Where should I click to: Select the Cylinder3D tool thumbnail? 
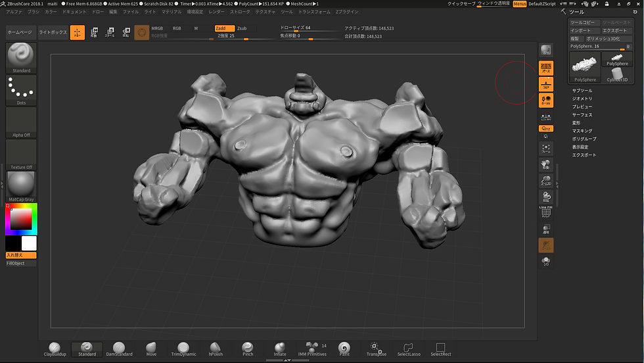617,72
